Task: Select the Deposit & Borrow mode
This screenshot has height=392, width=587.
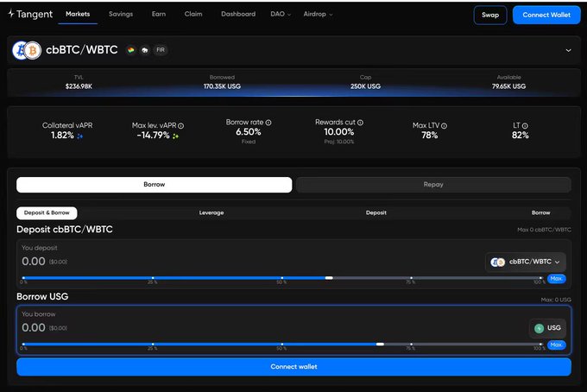Action: click(47, 212)
